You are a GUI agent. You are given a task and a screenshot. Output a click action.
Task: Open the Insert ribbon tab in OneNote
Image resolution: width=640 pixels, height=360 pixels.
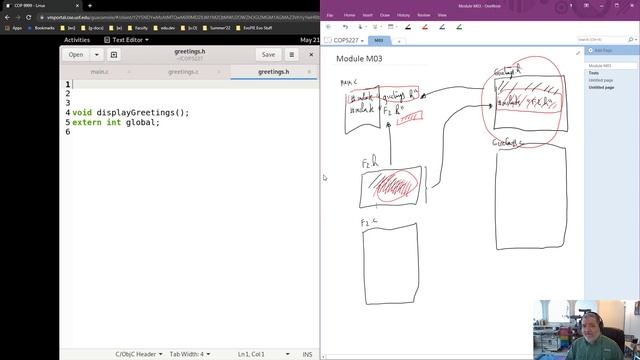pos(367,15)
